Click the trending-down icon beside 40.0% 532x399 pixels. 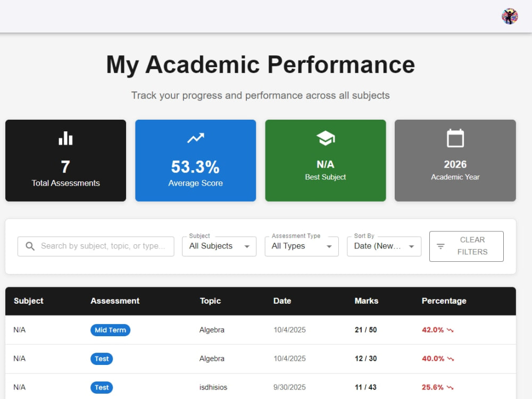pyautogui.click(x=450, y=359)
